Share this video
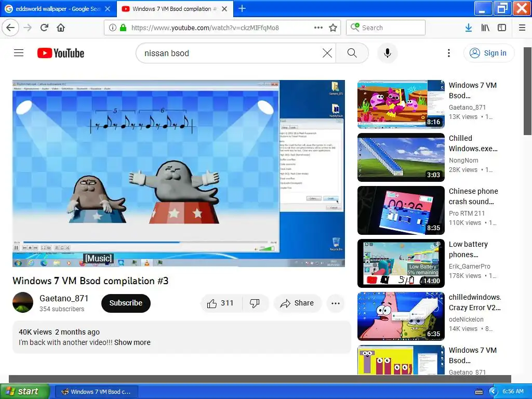 (297, 303)
